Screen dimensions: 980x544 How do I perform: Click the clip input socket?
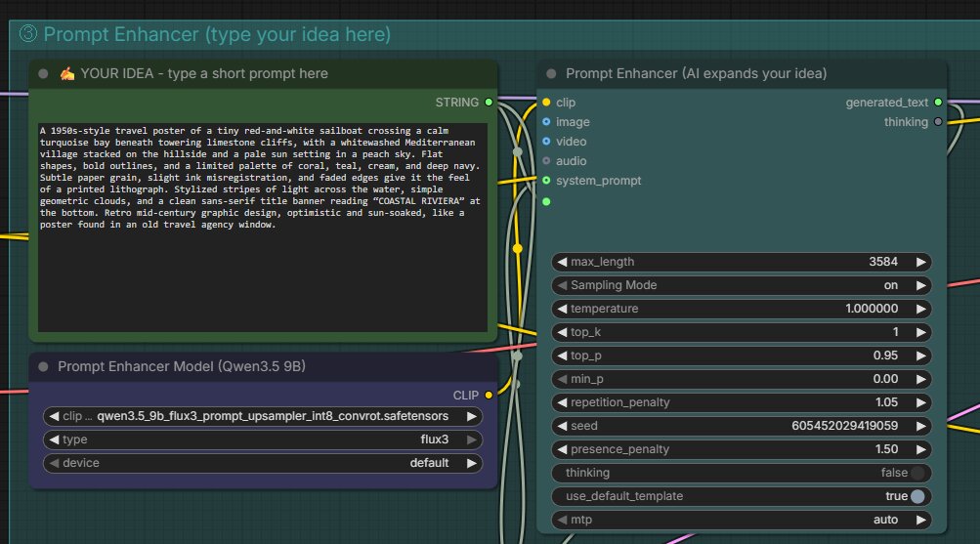click(x=546, y=103)
